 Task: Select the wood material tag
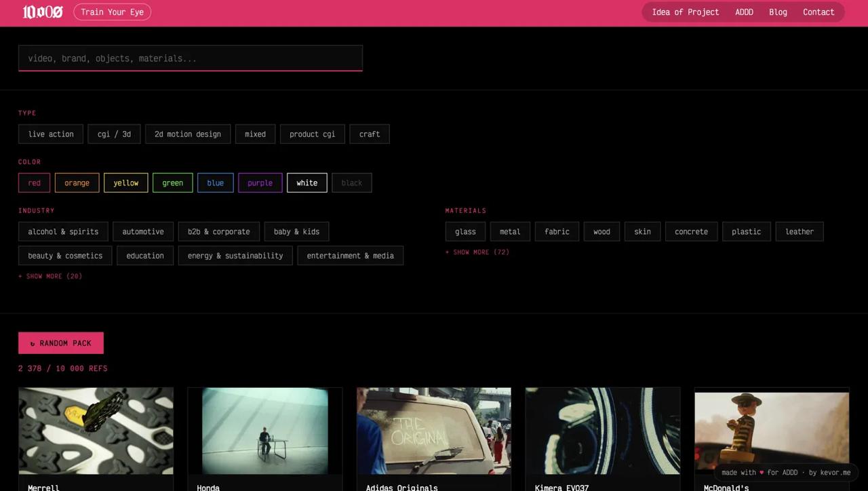pyautogui.click(x=601, y=232)
